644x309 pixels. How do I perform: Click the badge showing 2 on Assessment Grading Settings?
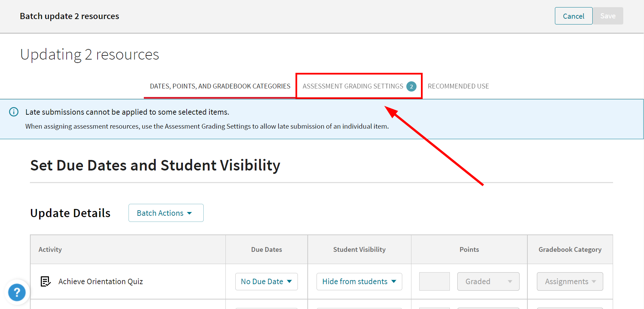411,86
